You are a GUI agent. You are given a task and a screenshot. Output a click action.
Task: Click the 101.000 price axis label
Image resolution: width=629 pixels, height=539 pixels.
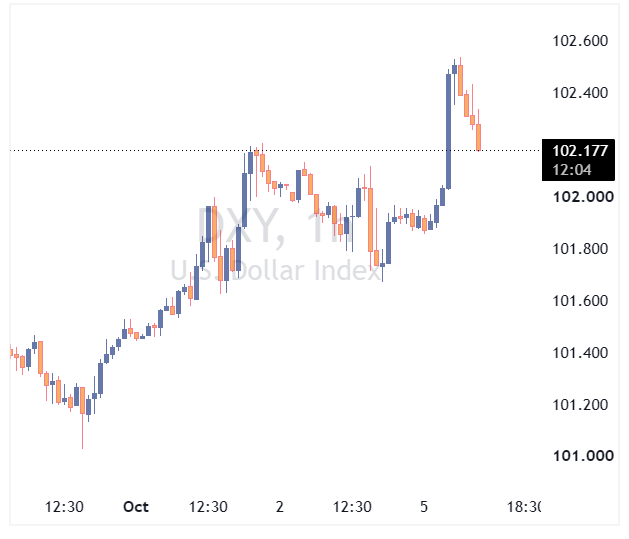583,456
